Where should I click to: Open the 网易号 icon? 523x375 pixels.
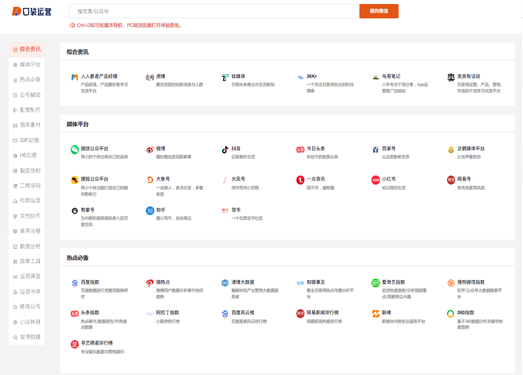[451, 180]
